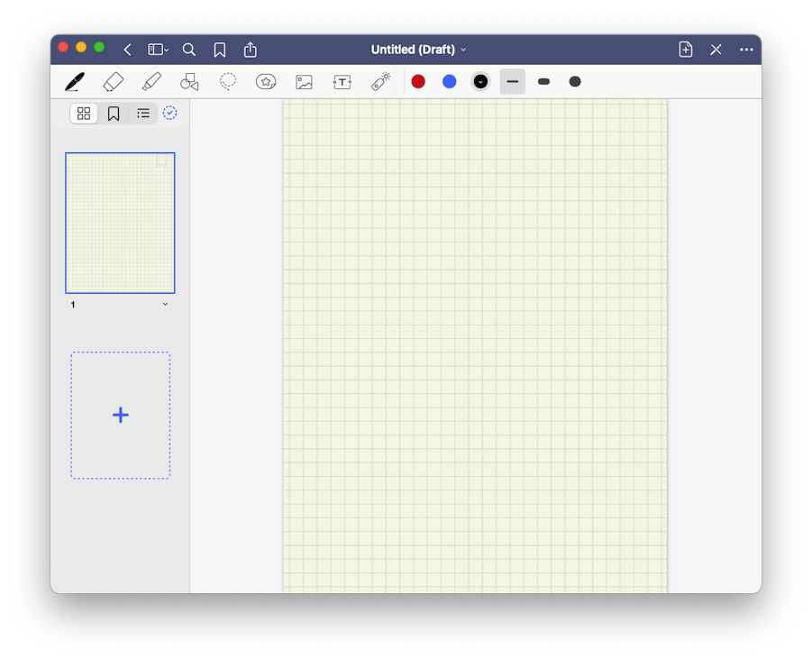The image size is (812, 660).
Task: Open the more options ellipsis menu
Action: pyautogui.click(x=746, y=50)
